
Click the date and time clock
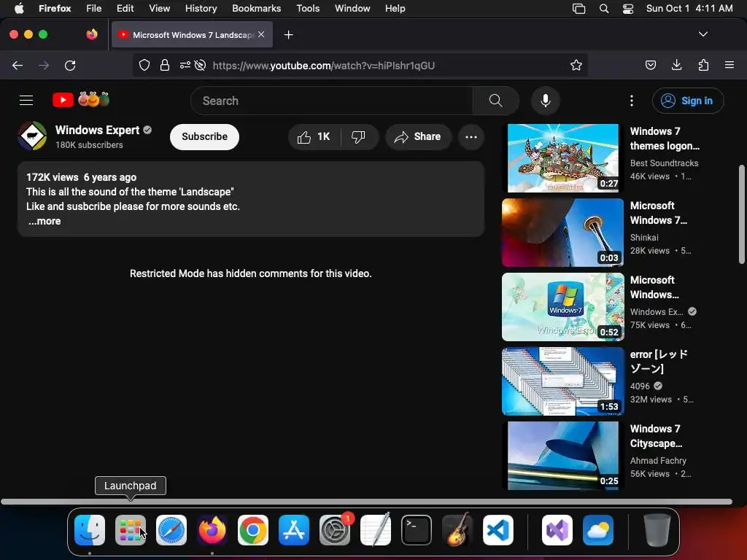pyautogui.click(x=689, y=9)
